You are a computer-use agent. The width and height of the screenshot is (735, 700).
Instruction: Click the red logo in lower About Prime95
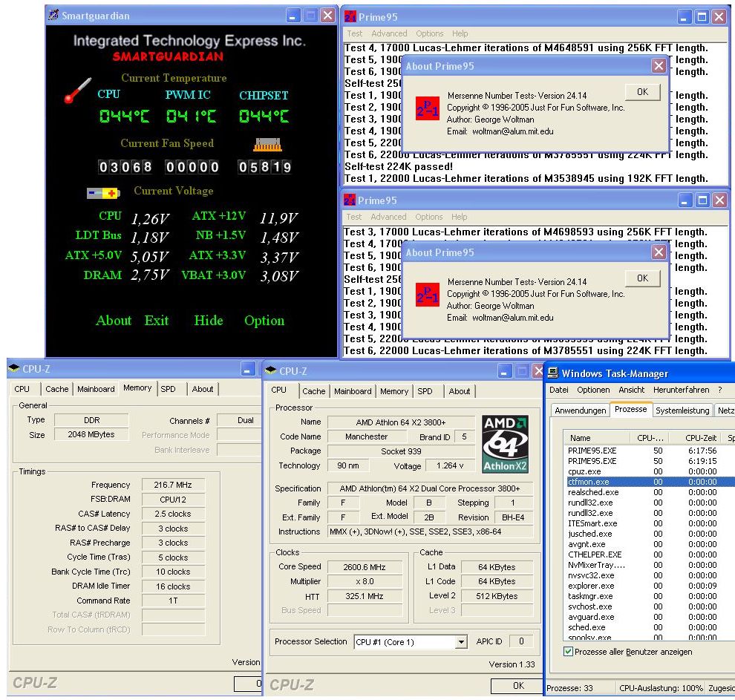point(428,295)
